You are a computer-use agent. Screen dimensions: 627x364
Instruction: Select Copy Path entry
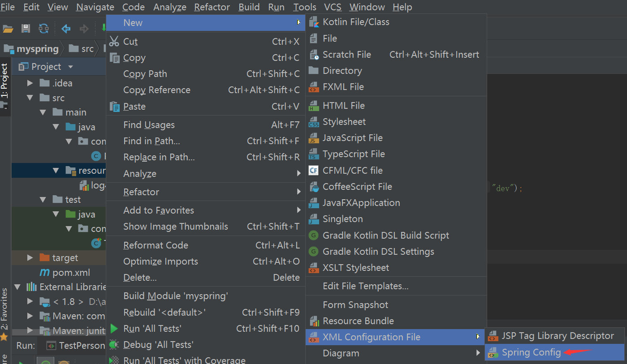coord(205,74)
